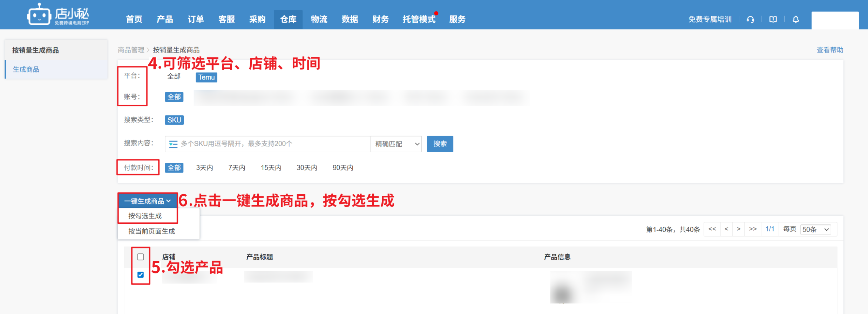
Task: Choose 按勾选生成 from the menu
Action: (145, 216)
